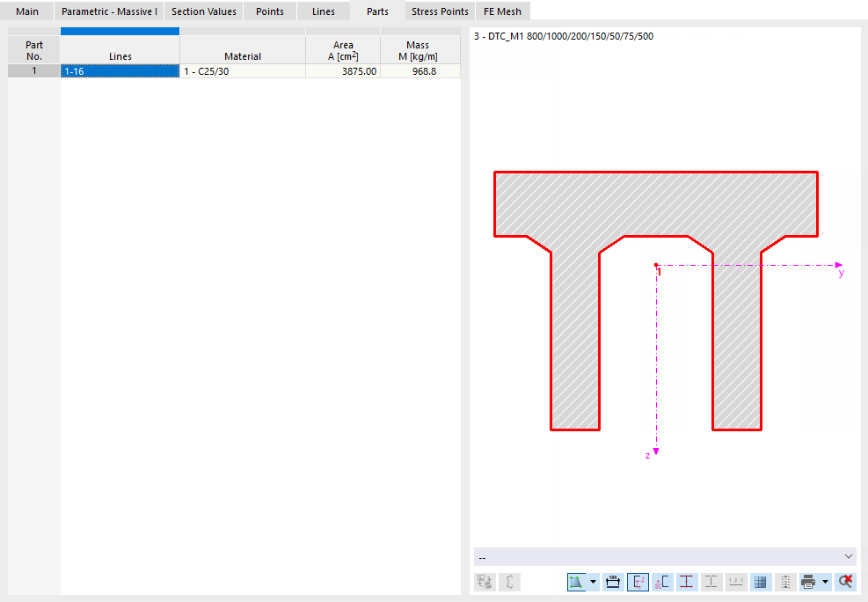Click the grayed I-section outline icon
The height and width of the screenshot is (602, 868).
(x=711, y=582)
